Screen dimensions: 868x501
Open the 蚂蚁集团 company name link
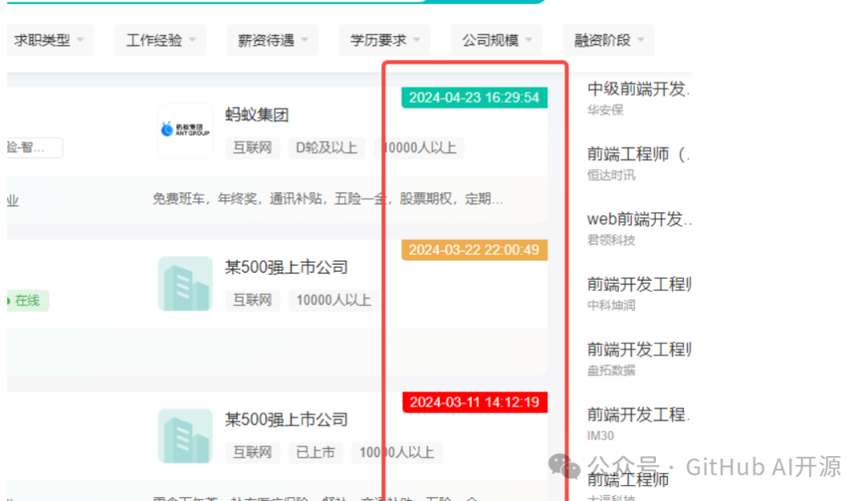tap(257, 115)
